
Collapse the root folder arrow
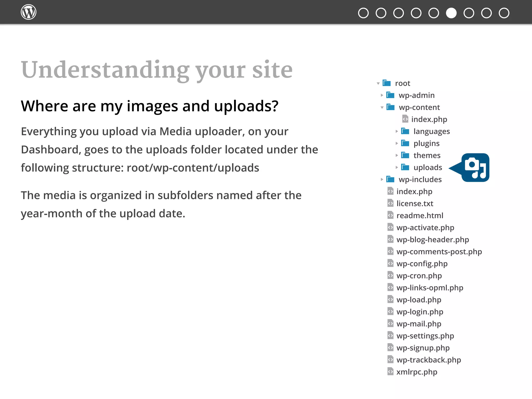coord(378,83)
